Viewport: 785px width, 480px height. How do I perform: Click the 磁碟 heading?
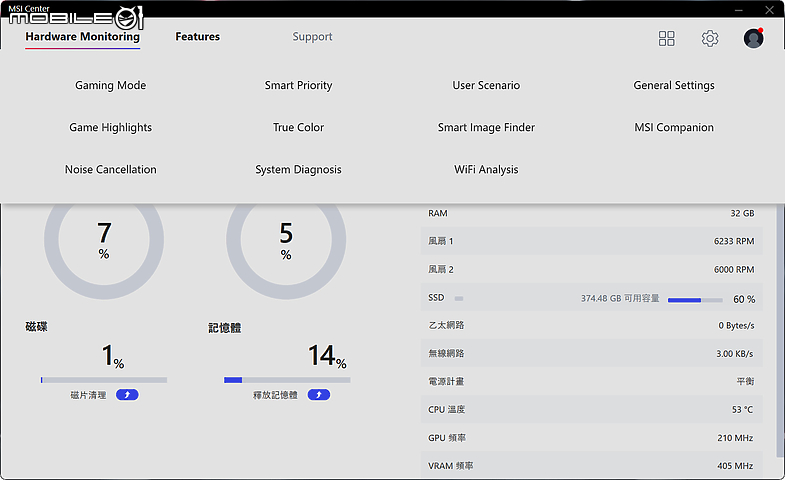[x=37, y=327]
